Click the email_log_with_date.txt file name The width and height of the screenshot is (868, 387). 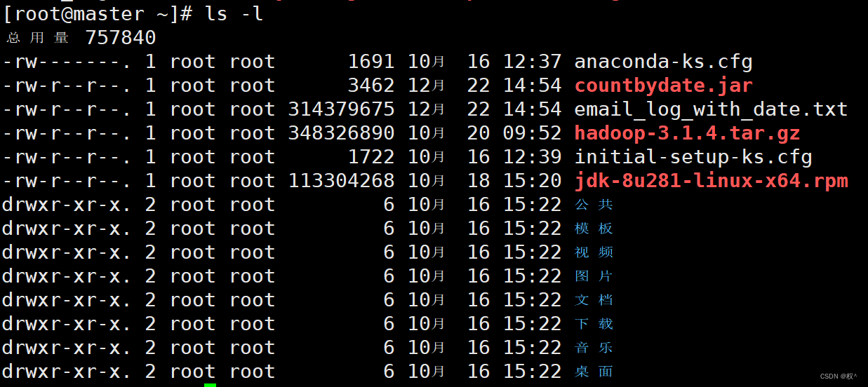(x=711, y=110)
